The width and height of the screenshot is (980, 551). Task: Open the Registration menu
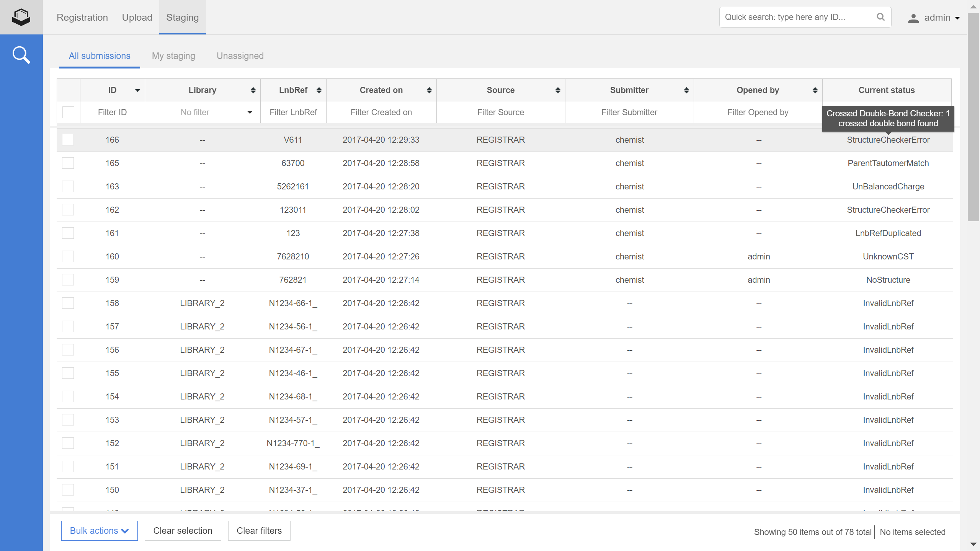(x=82, y=17)
